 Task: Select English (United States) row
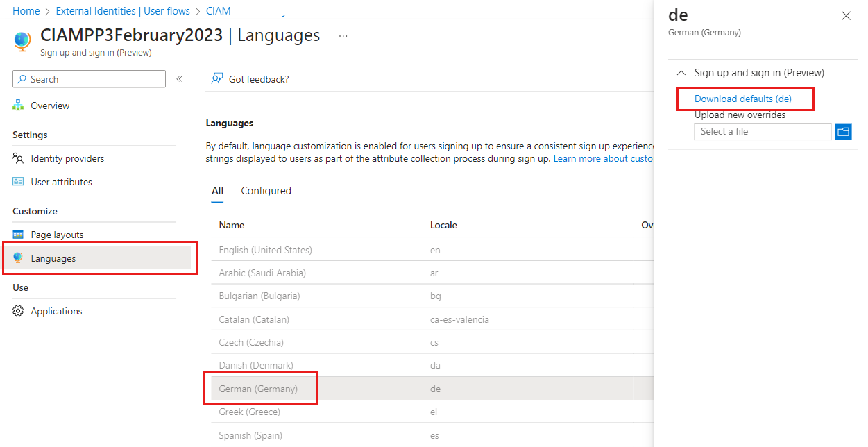pos(432,250)
